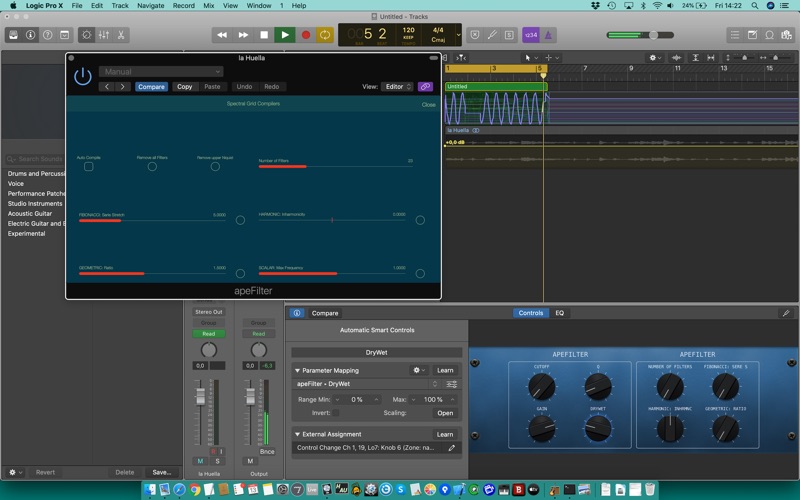The height and width of the screenshot is (500, 800).
Task: Toggle the Invert checkbox
Action: click(336, 413)
